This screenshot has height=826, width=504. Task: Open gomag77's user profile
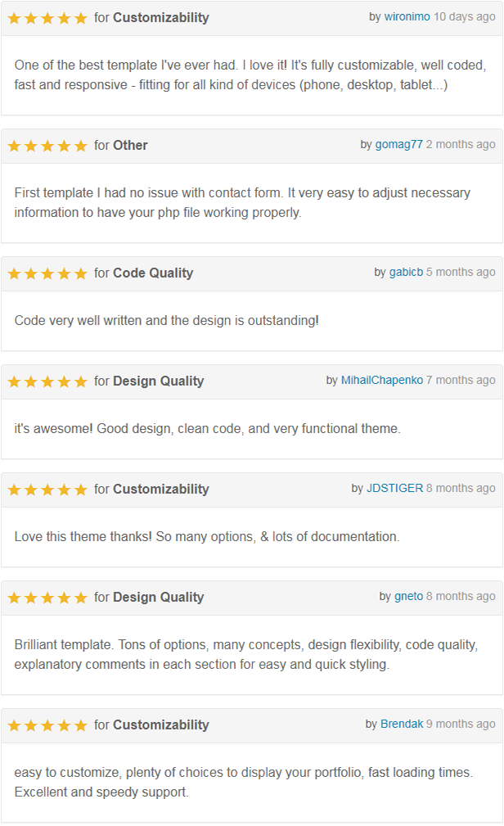(399, 145)
